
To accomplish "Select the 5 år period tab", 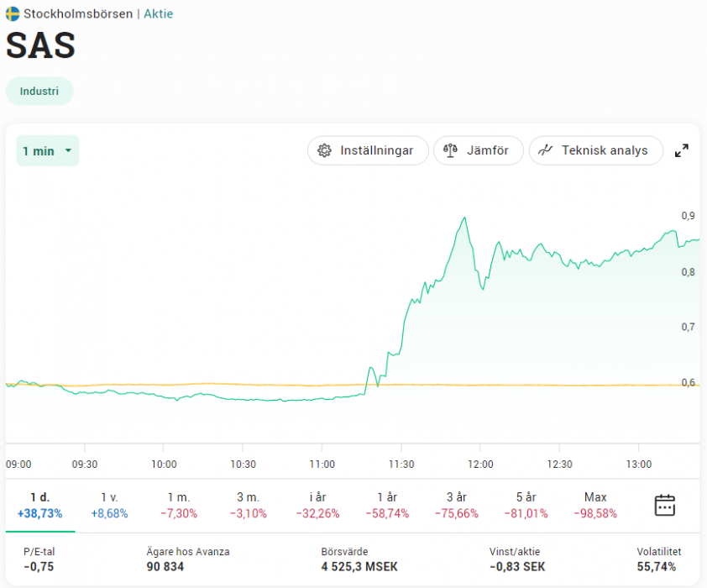I will tap(526, 505).
